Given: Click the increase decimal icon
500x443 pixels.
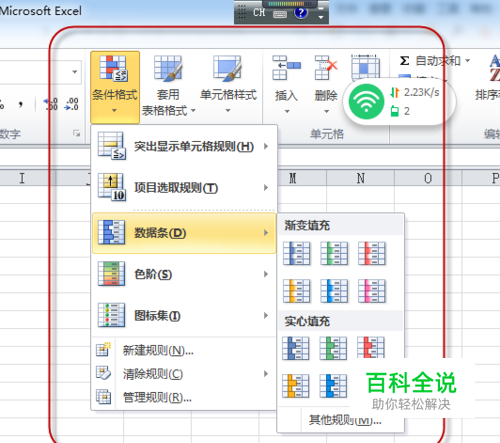Looking at the screenshot, I should point(50,104).
